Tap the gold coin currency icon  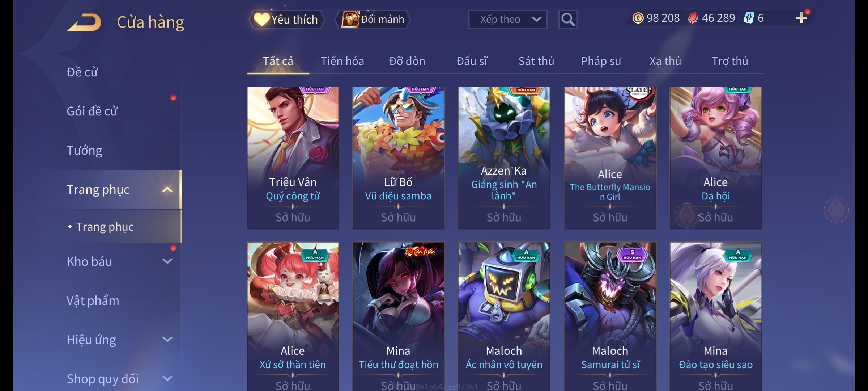click(x=638, y=18)
